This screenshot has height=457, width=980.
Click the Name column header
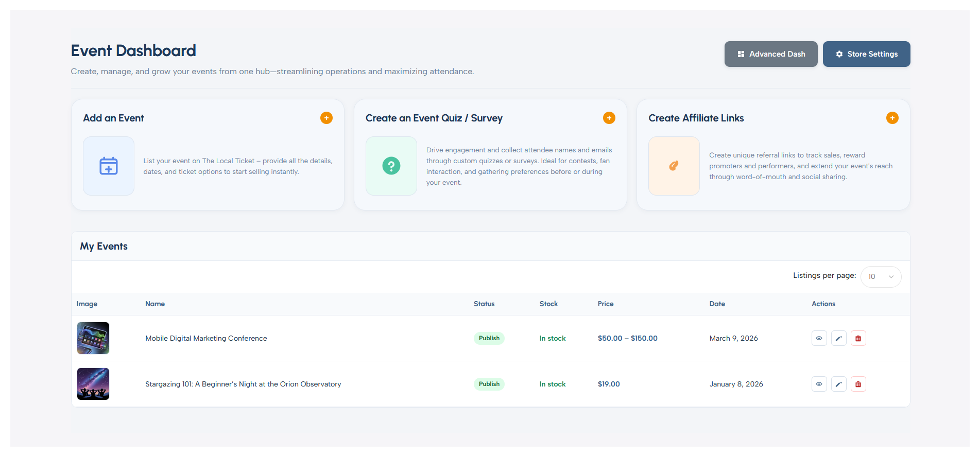[x=155, y=304]
